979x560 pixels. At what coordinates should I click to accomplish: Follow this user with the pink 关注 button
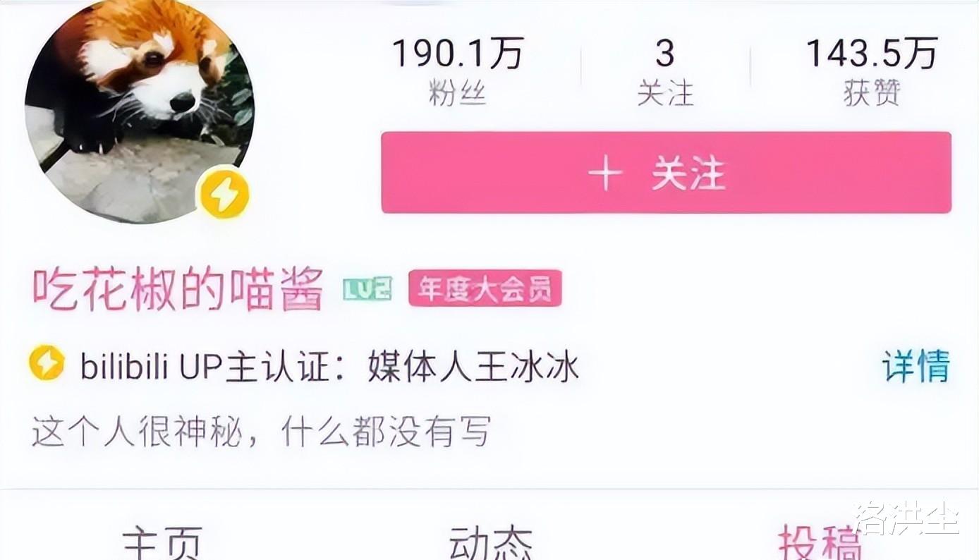[x=666, y=173]
